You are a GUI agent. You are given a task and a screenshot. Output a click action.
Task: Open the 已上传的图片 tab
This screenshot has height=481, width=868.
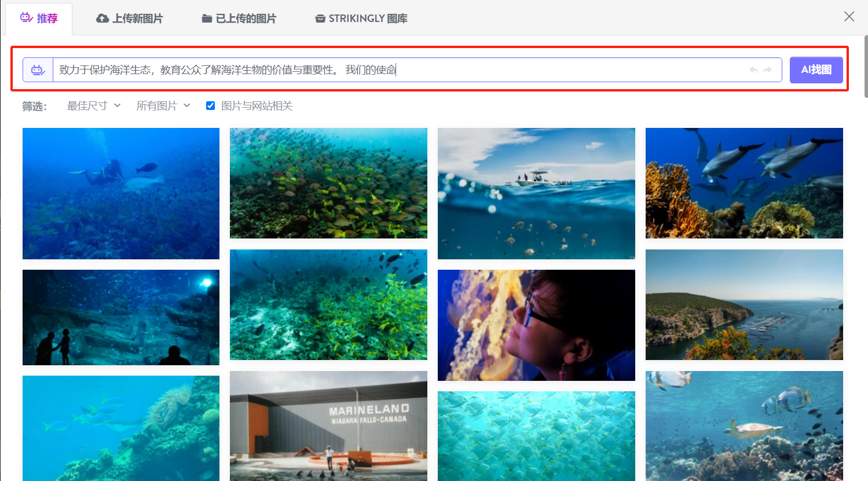coord(239,19)
